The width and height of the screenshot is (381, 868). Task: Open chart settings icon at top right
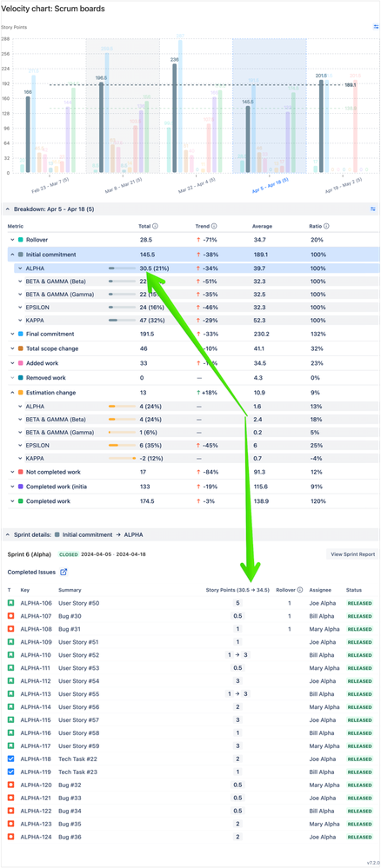coord(376,26)
